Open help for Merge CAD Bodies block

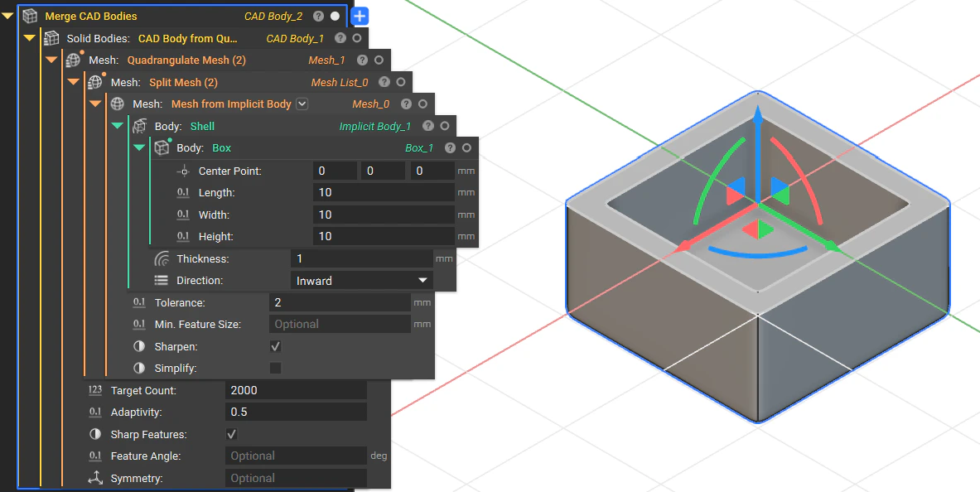point(319,17)
